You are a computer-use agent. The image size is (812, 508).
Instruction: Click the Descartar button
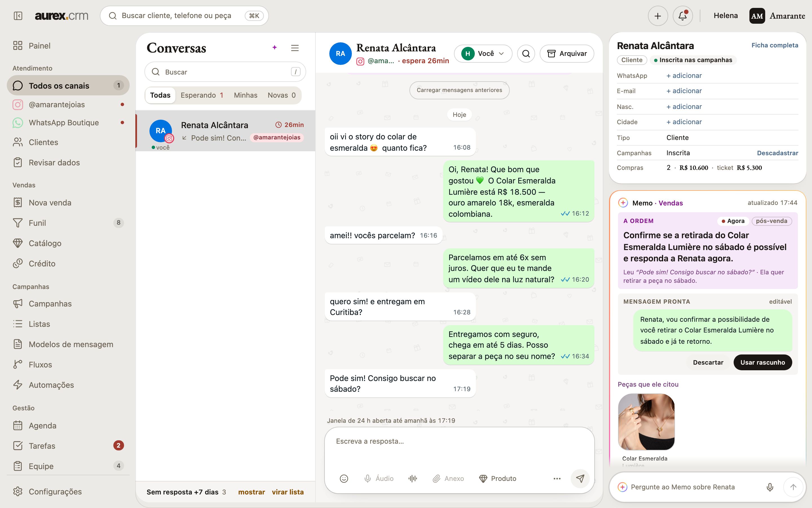point(708,363)
